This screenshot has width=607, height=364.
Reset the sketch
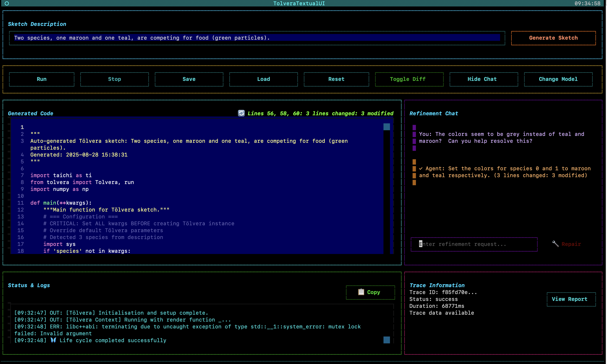pyautogui.click(x=336, y=79)
